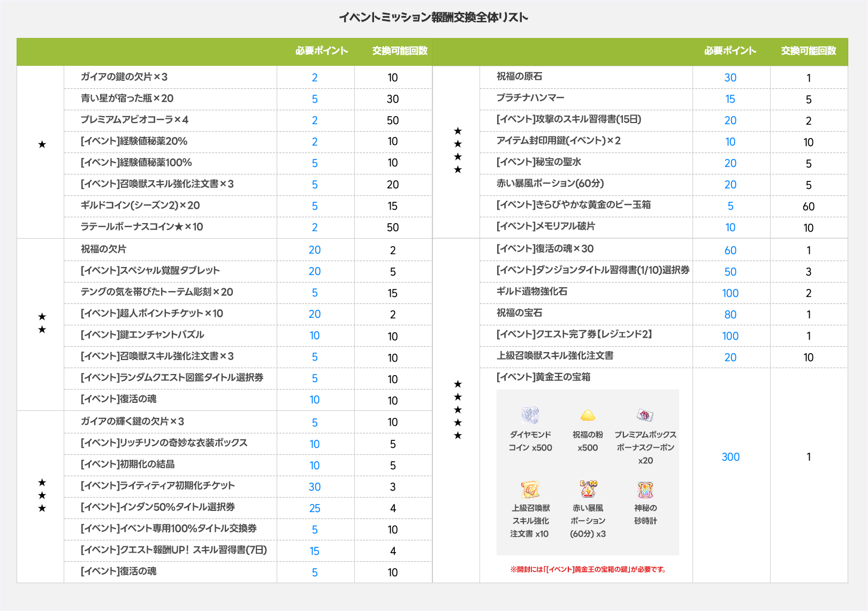Click the 80 points value for 祝福の宝石
This screenshot has width=868, height=611.
tap(730, 315)
